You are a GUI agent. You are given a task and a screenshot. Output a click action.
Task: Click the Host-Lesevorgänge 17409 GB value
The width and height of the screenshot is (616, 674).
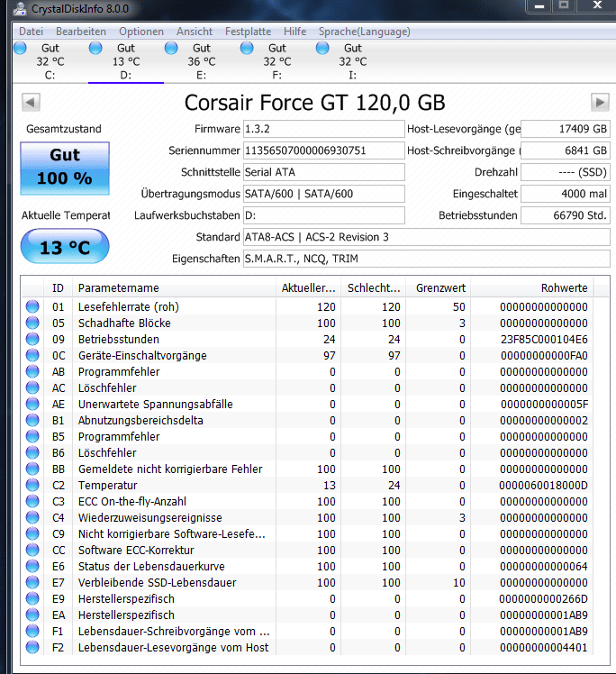click(566, 129)
